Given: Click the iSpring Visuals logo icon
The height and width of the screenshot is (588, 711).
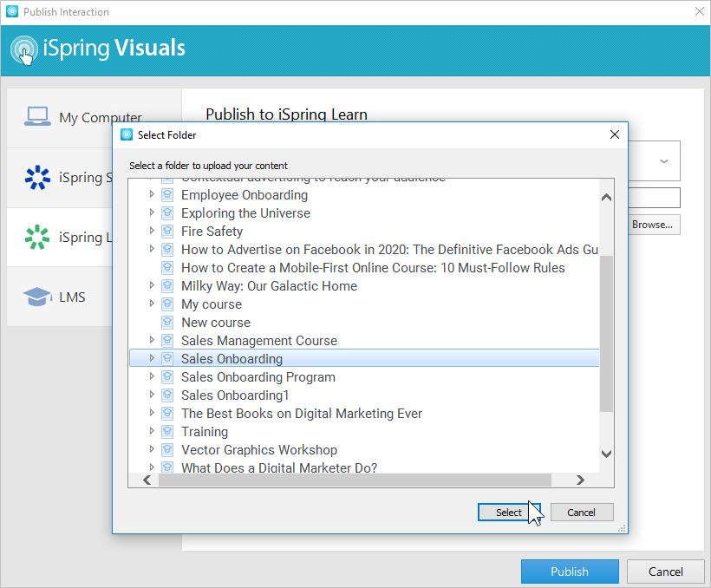Looking at the screenshot, I should 24,49.
